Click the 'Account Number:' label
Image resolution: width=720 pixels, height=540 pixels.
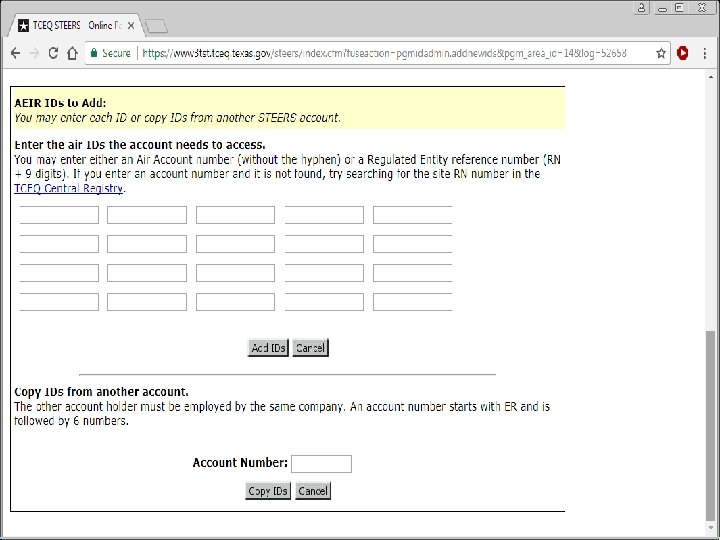(x=240, y=463)
